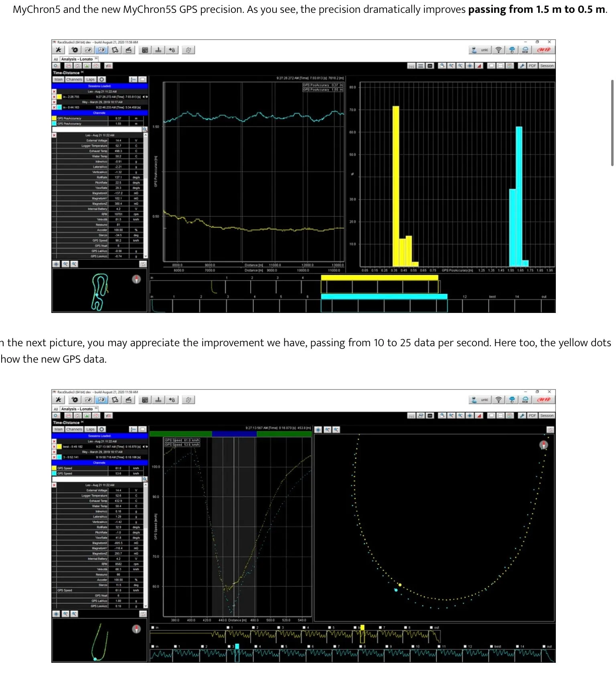
Task: Click red AiM logo in PosAccuracy screenshot
Action: point(544,50)
